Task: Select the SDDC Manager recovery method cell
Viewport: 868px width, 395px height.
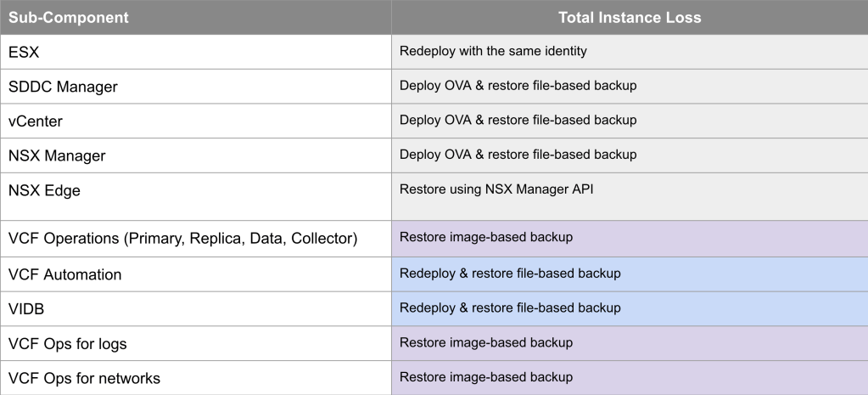Action: 518,87
